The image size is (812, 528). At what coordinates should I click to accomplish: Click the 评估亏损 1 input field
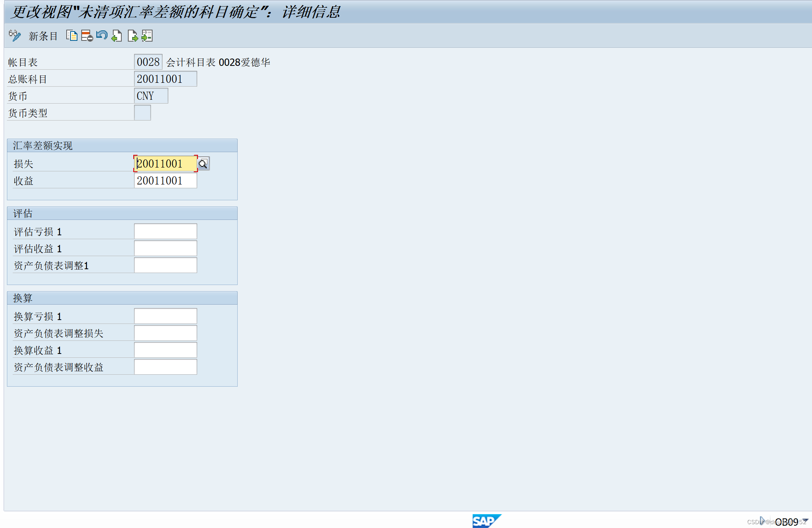pyautogui.click(x=165, y=231)
